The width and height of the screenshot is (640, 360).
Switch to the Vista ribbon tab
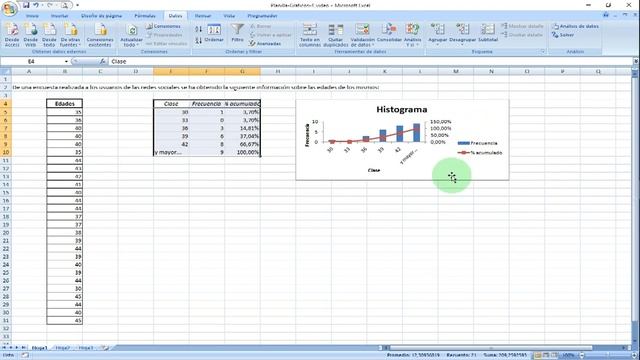(229, 16)
